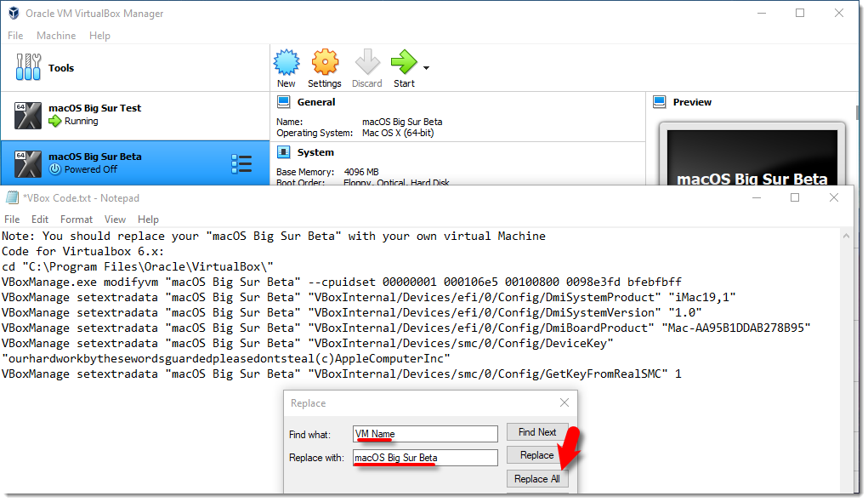
Task: Open Notepad Edit menu
Action: pos(40,220)
